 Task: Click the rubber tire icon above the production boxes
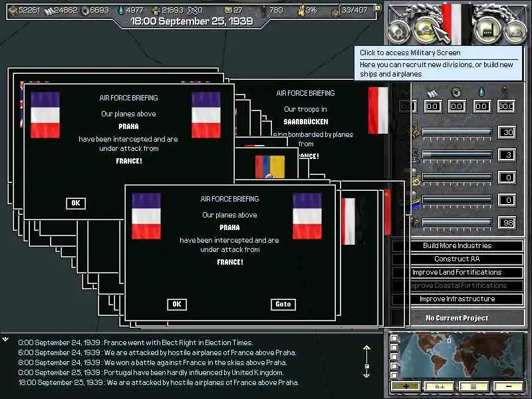pos(457,92)
